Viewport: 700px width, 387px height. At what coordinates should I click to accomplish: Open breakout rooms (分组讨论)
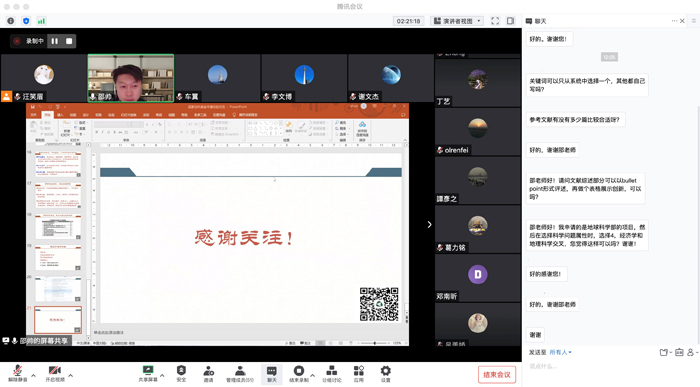point(332,373)
